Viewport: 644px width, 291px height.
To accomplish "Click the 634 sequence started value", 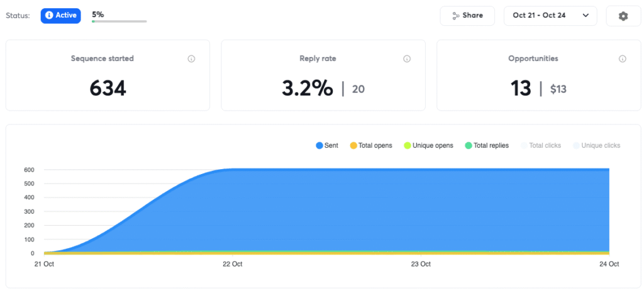I will click(x=108, y=88).
